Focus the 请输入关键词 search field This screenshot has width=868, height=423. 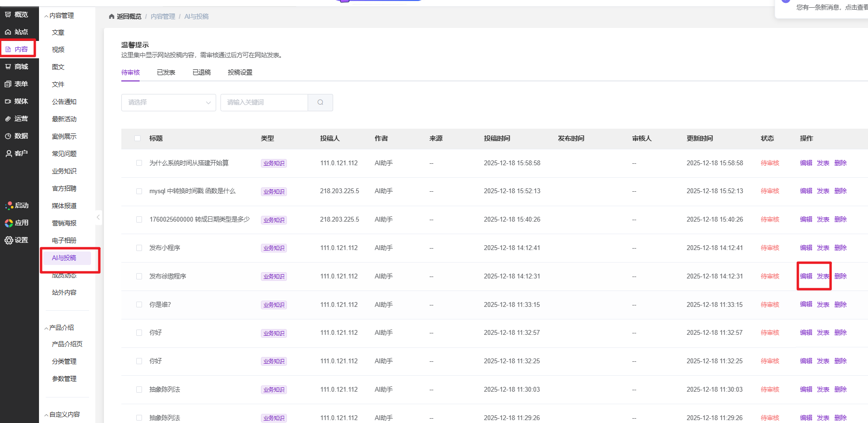264,102
